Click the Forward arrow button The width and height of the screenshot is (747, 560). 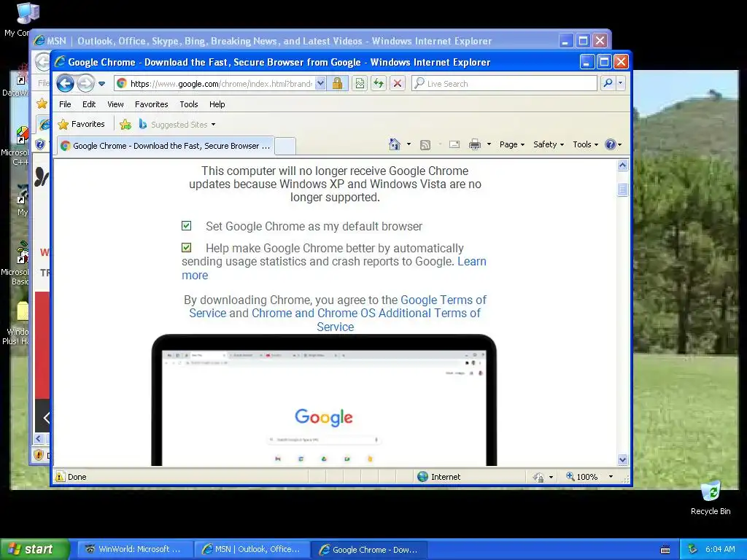click(86, 83)
